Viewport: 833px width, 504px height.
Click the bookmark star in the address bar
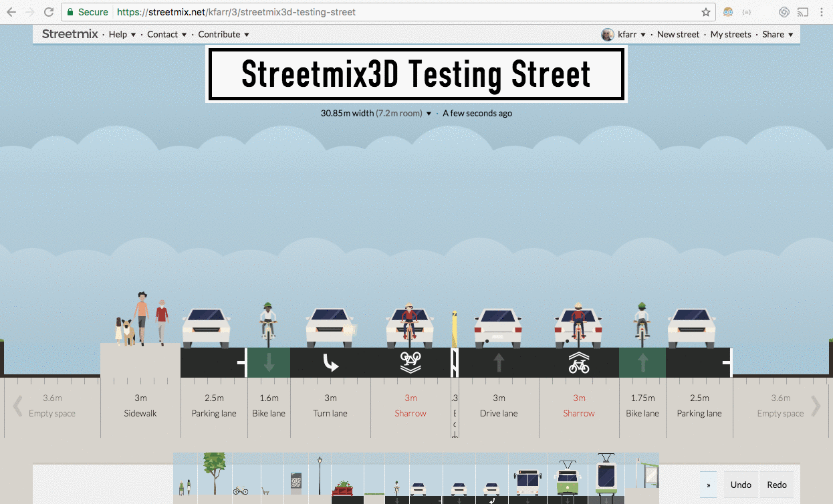[x=705, y=12]
